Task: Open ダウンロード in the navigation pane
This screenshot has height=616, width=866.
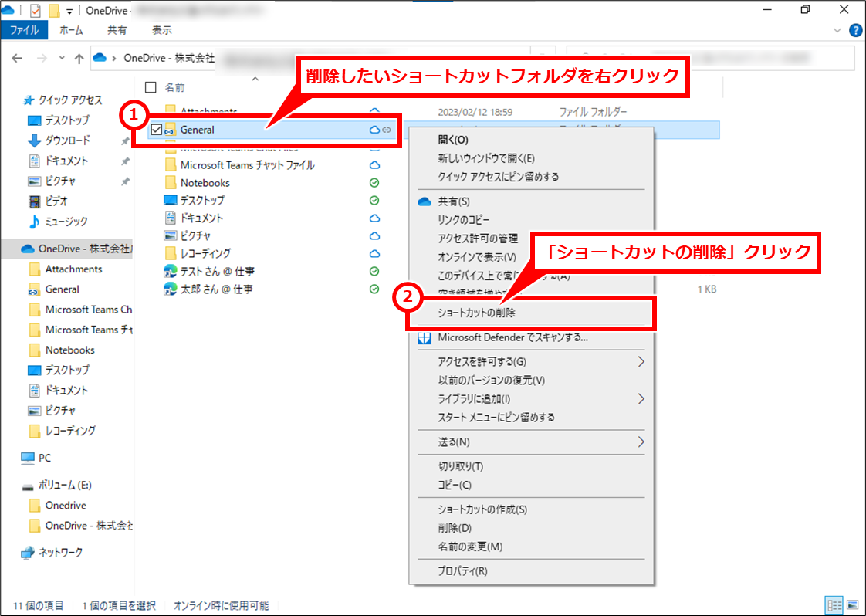Action: [x=67, y=140]
